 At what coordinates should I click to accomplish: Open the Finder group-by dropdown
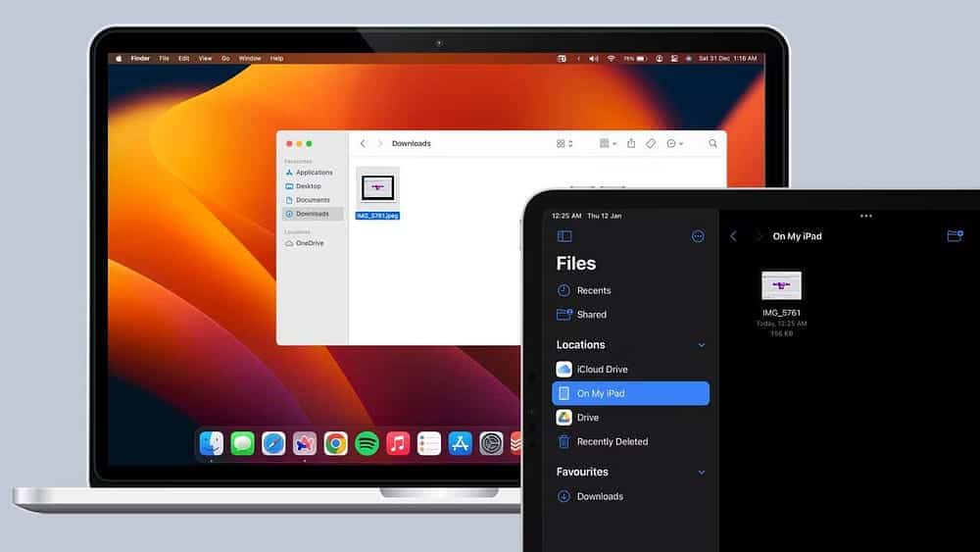point(608,143)
